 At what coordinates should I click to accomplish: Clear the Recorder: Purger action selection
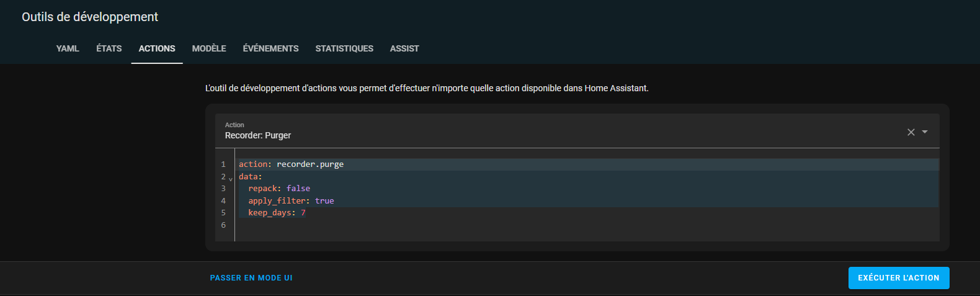point(911,132)
